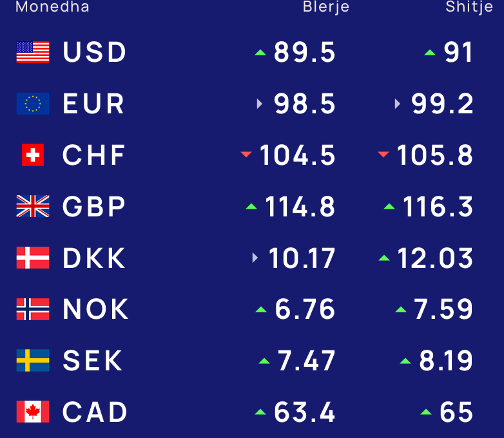Click gray right arrow beside EUR 98.5

tap(260, 104)
